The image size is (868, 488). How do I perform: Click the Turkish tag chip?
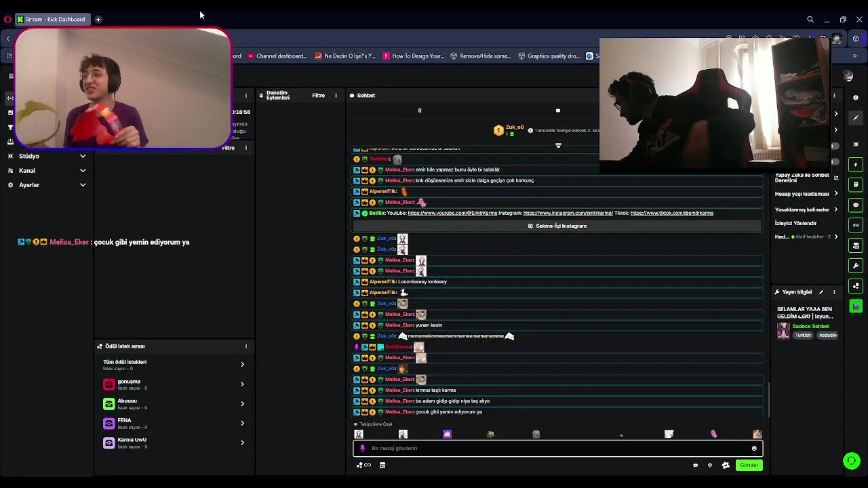pyautogui.click(x=803, y=335)
